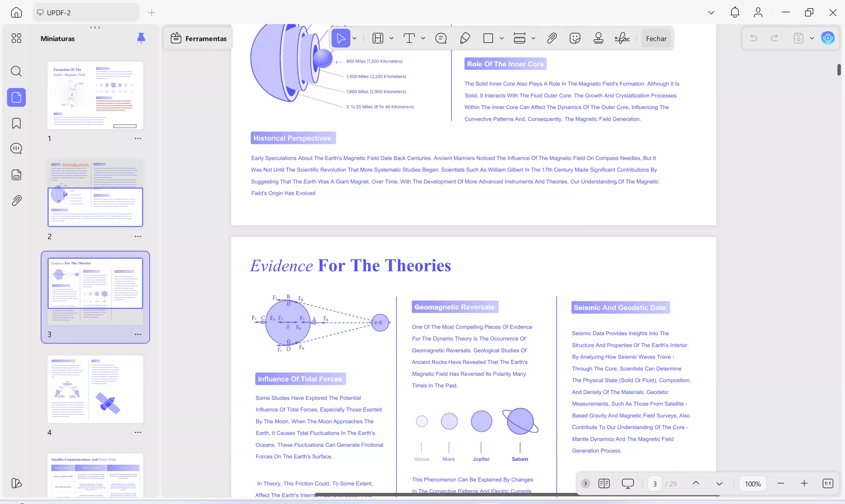This screenshot has width=845, height=504.
Task: Click the sticky note comment tool
Action: (441, 38)
